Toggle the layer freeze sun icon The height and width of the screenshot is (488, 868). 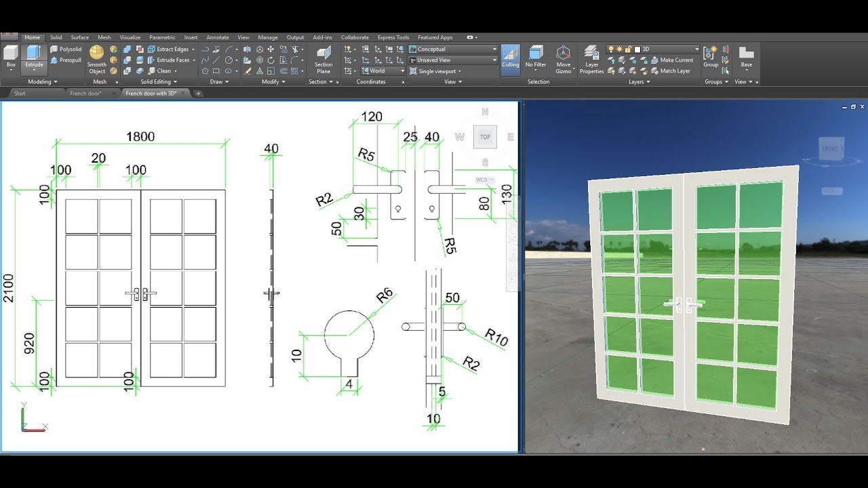619,49
